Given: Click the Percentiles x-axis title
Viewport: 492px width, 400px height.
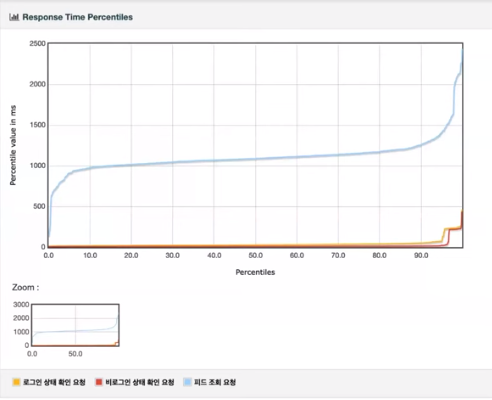Looking at the screenshot, I should point(255,272).
